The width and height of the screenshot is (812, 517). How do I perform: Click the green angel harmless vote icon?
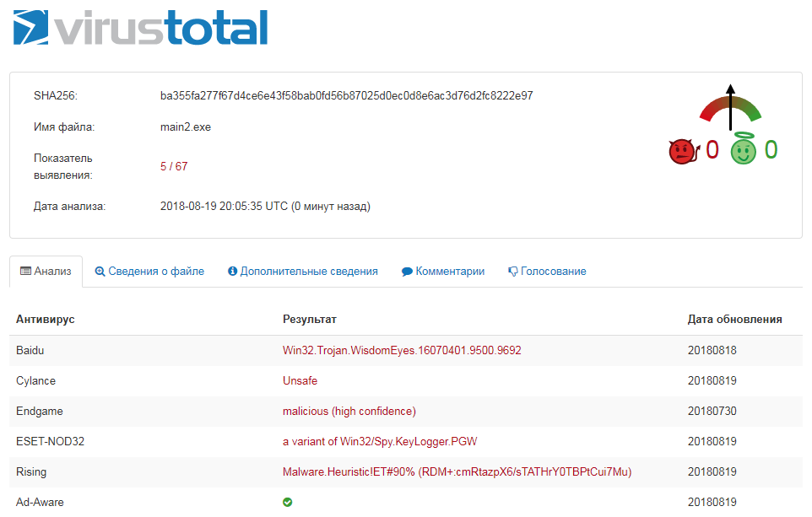[743, 148]
